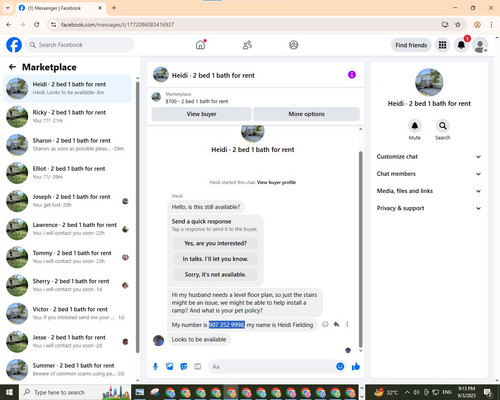Click View buyer button
Viewport: 500px width, 400px height.
(201, 114)
